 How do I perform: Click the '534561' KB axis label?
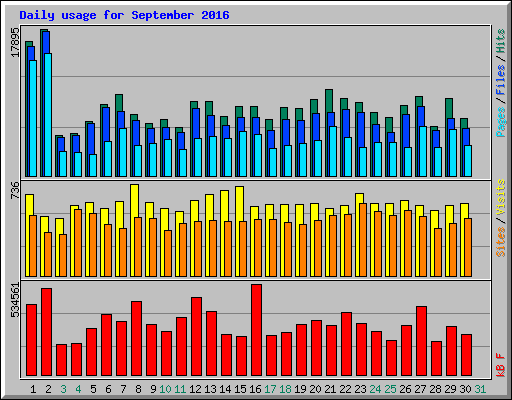click(15, 300)
